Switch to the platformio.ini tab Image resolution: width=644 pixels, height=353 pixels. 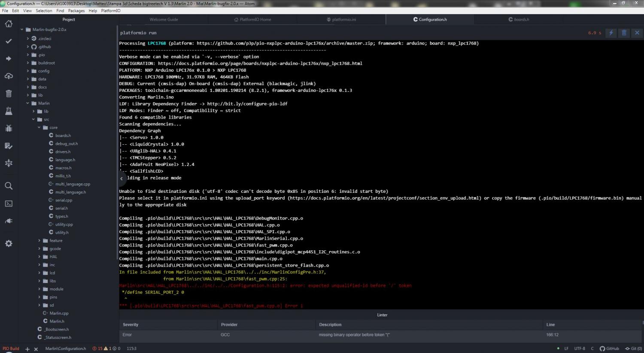tap(341, 19)
